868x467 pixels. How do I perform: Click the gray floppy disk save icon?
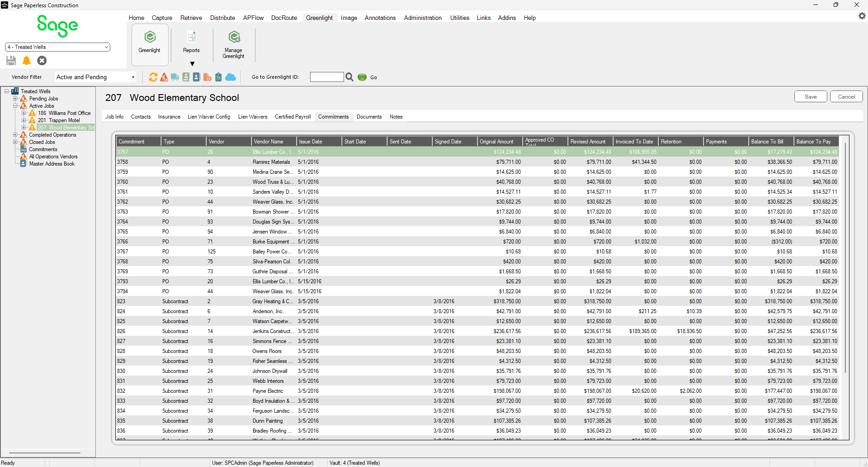(x=11, y=61)
